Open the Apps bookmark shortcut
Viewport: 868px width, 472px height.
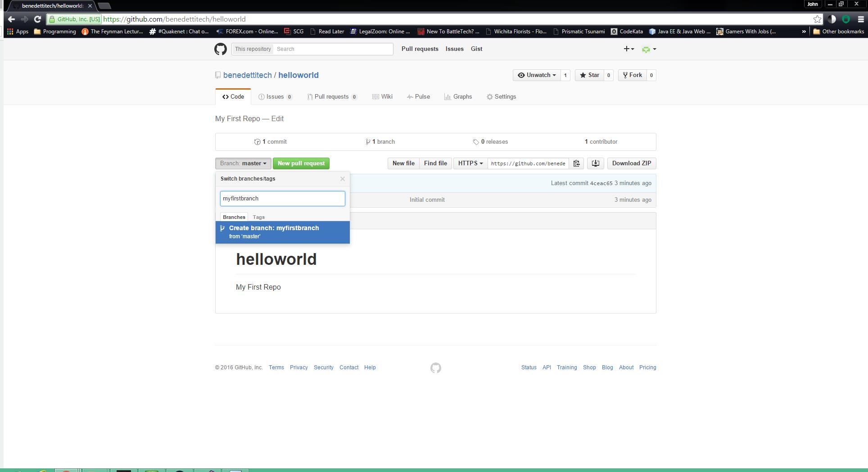coord(18,32)
